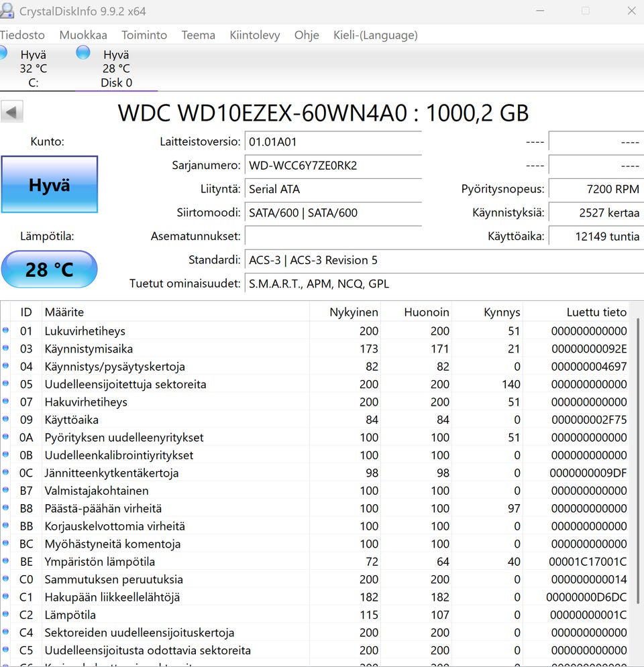
Task: Click the previous disk arrow button
Action: click(x=11, y=113)
